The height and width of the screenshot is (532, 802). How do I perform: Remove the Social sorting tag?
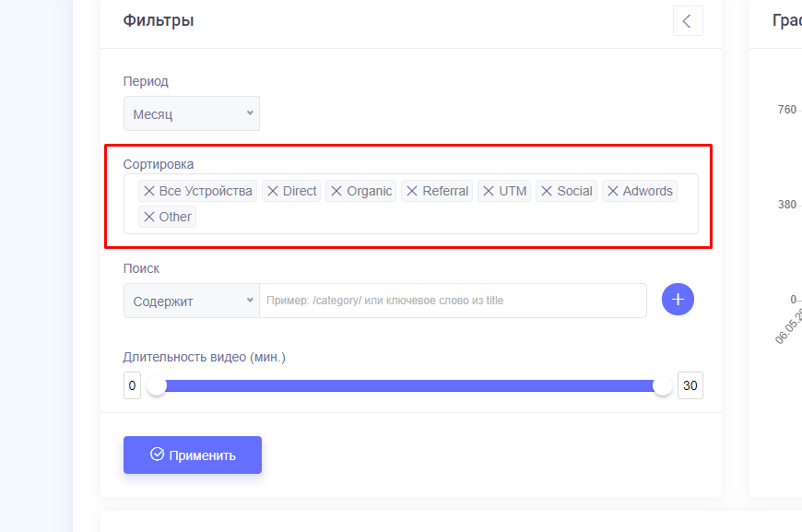click(x=546, y=191)
